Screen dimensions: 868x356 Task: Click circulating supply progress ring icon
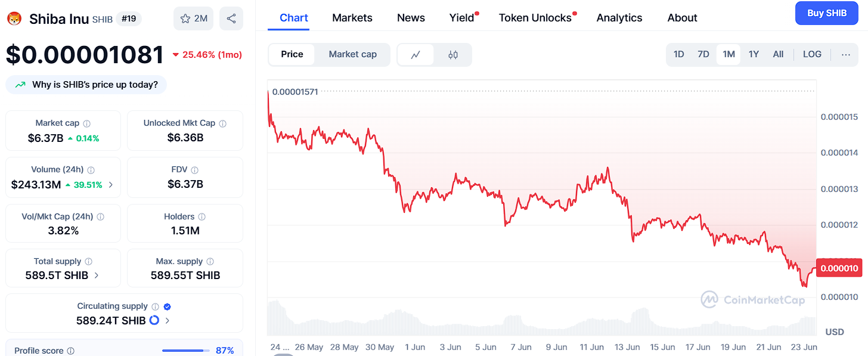coord(154,320)
